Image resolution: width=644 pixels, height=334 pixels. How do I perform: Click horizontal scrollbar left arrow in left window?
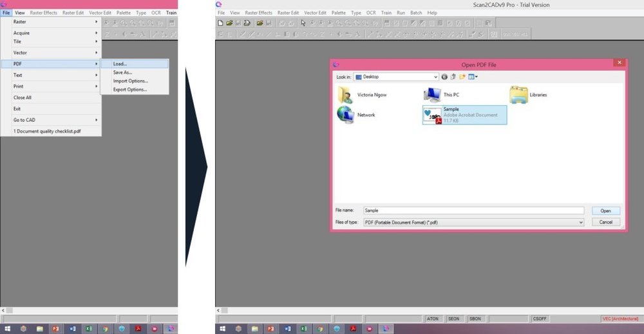click(3, 311)
